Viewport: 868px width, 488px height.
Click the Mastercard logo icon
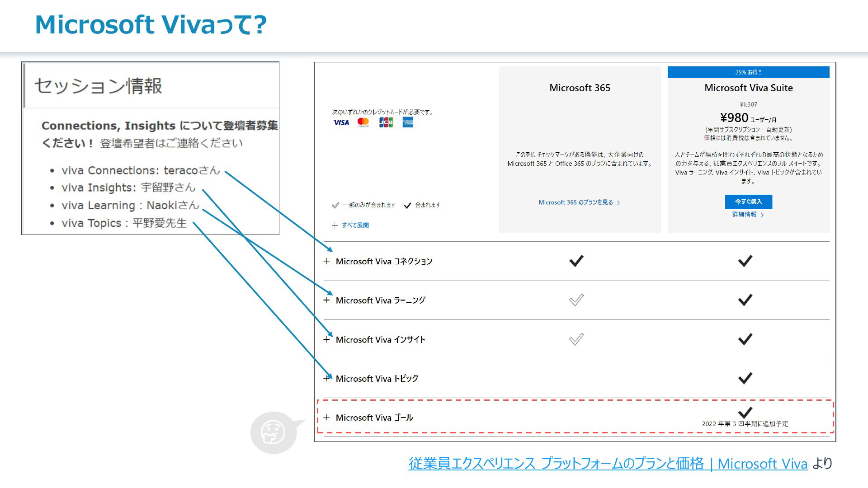coord(363,122)
